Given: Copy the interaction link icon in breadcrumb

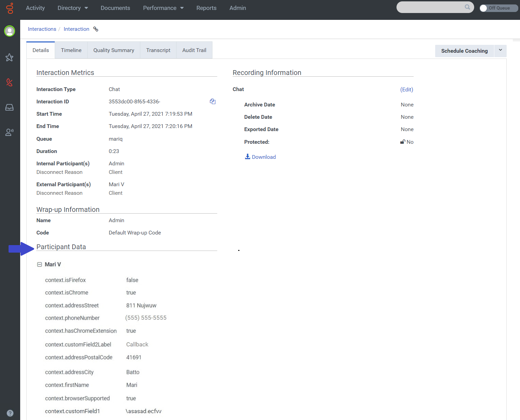Looking at the screenshot, I should [96, 29].
